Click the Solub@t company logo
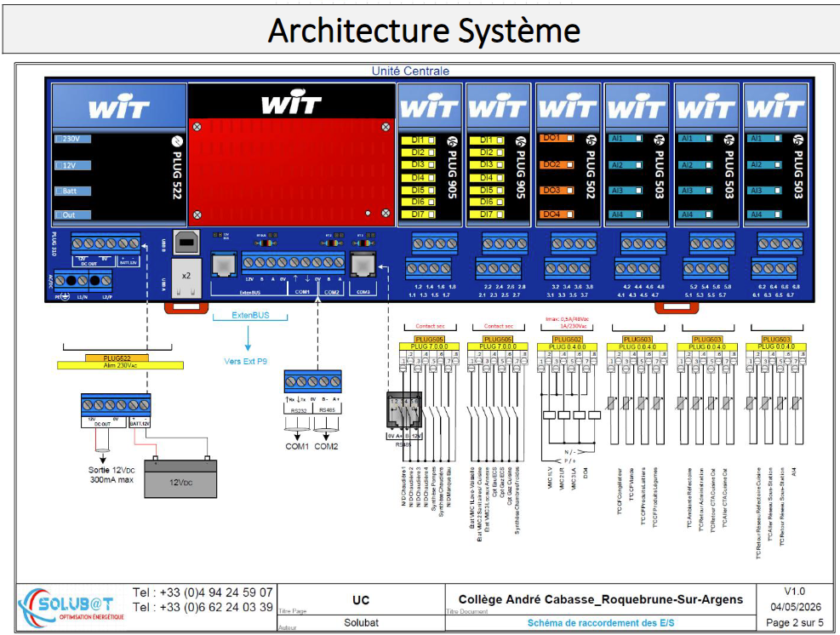Viewport: 840px width, 635px height. pos(71,608)
